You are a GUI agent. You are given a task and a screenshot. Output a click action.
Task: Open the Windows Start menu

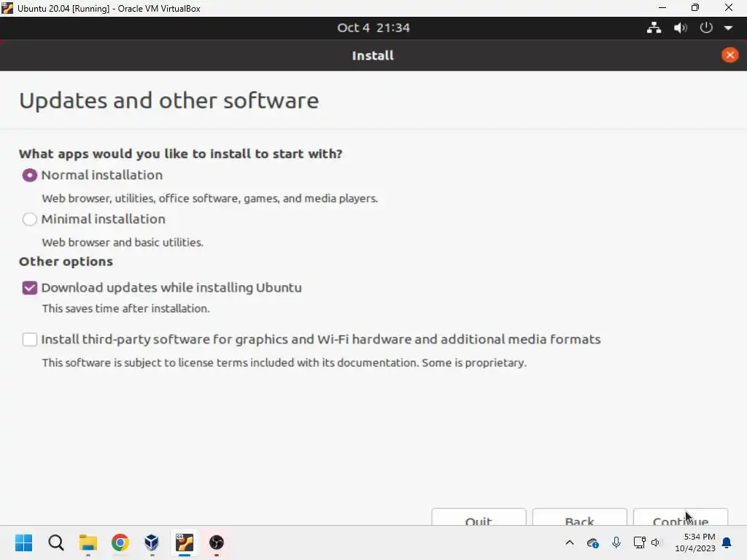[24, 542]
